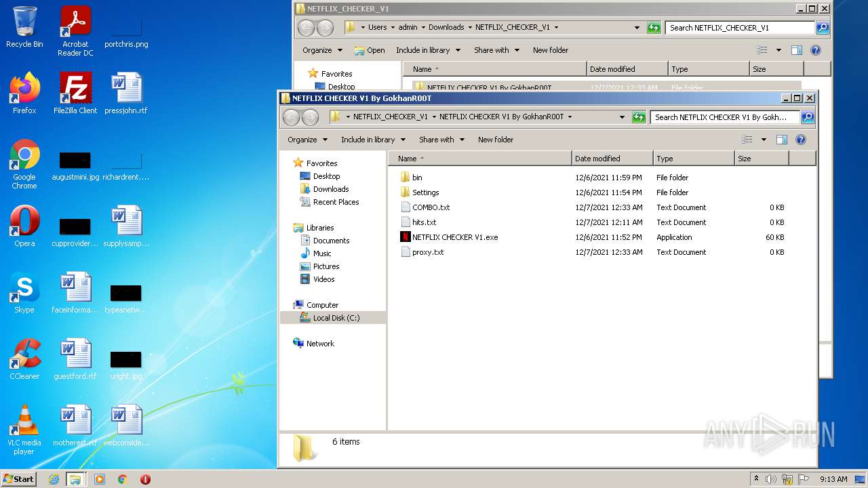
Task: Open Firefox desktop shortcut
Action: pyautogui.click(x=24, y=94)
